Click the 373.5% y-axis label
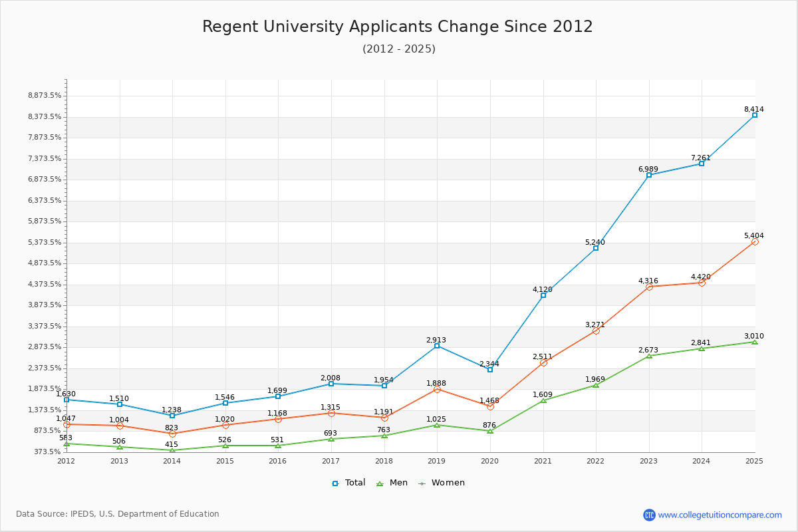The width and height of the screenshot is (798, 532). (48, 452)
